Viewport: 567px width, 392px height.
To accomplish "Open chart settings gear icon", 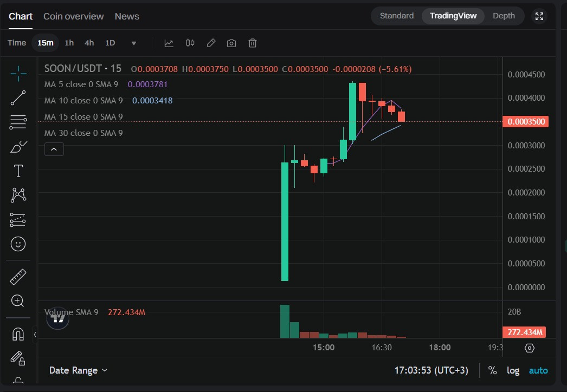I will pos(530,348).
